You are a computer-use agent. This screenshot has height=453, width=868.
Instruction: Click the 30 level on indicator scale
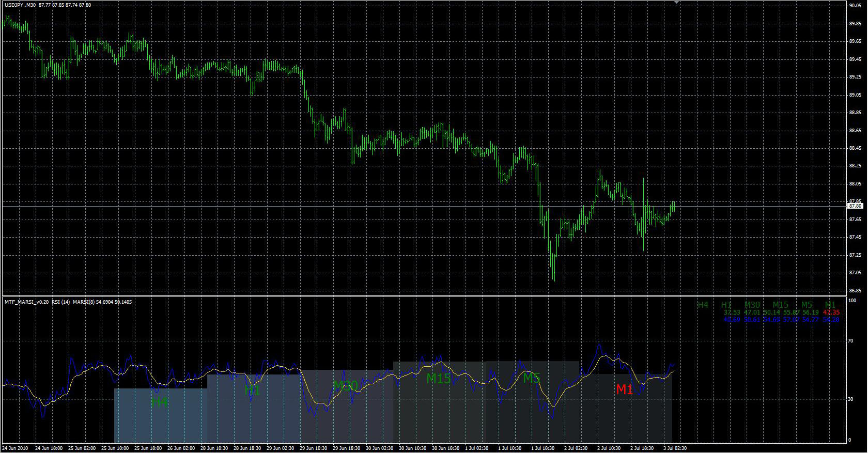(850, 399)
